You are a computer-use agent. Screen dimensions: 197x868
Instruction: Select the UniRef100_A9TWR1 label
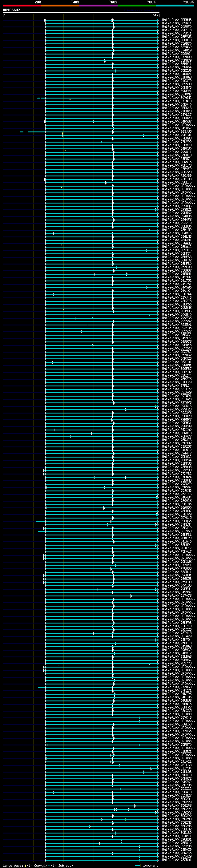[x=177, y=396]
